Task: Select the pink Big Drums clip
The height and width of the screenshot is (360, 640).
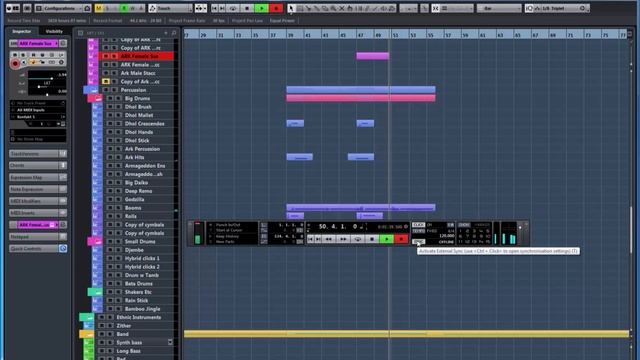Action: point(361,98)
